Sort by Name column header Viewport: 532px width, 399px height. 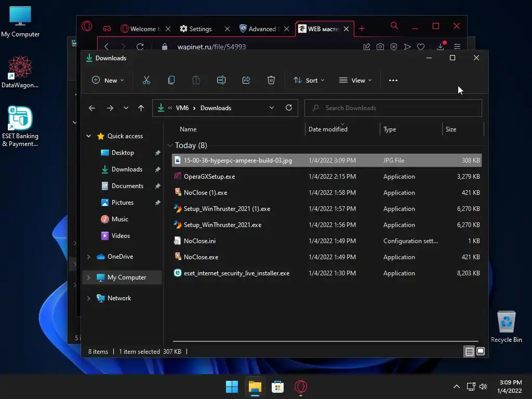(x=188, y=129)
